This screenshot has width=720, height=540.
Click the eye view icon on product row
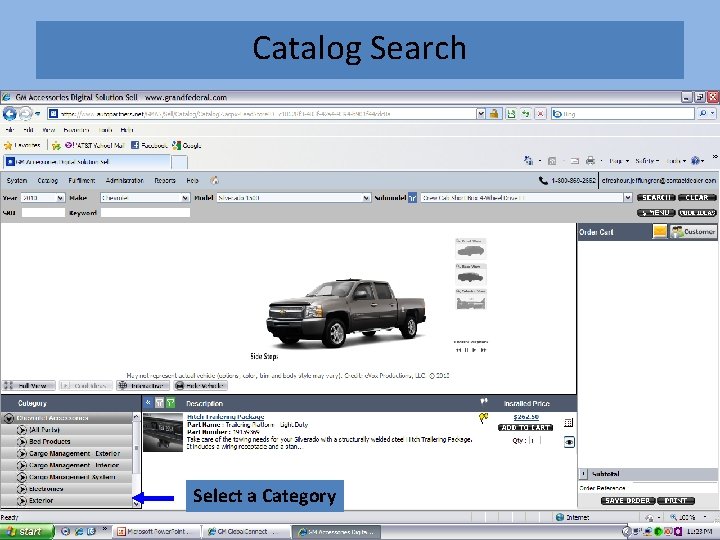569,442
